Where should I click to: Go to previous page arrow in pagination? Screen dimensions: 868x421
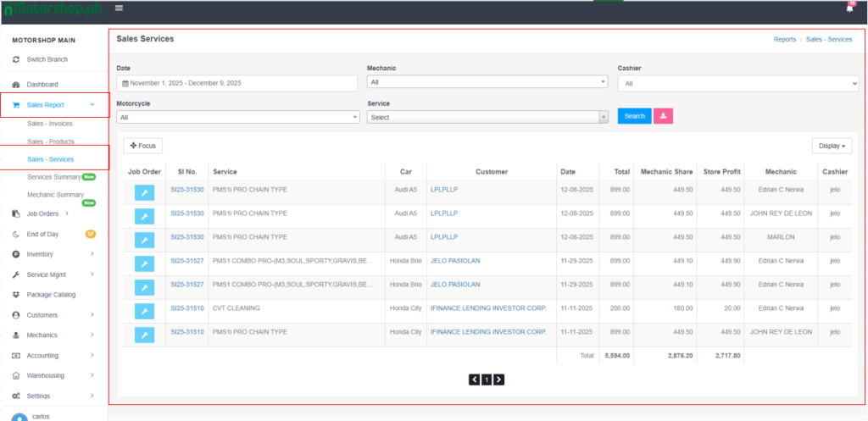[475, 379]
